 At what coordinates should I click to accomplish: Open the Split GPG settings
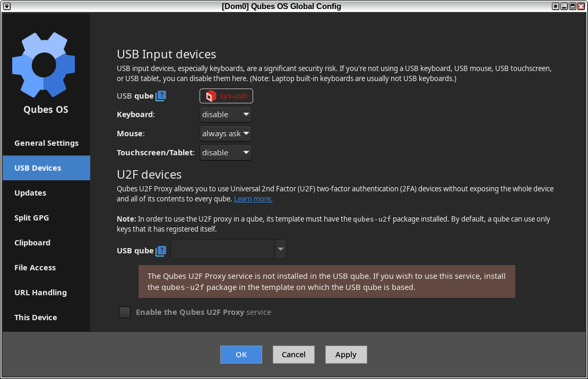click(x=46, y=217)
